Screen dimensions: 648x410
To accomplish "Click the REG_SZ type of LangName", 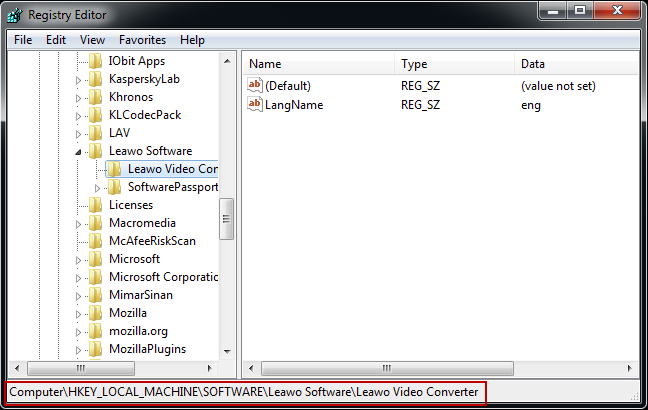I will tap(420, 105).
